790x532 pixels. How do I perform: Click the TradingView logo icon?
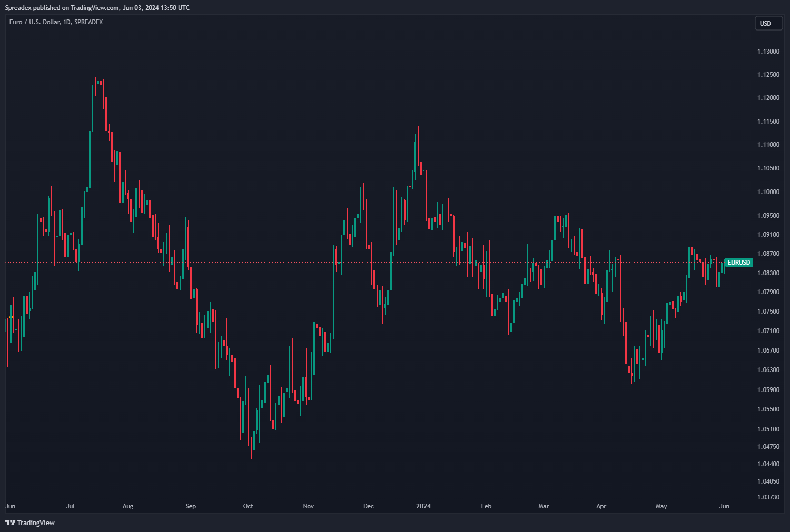coord(10,523)
